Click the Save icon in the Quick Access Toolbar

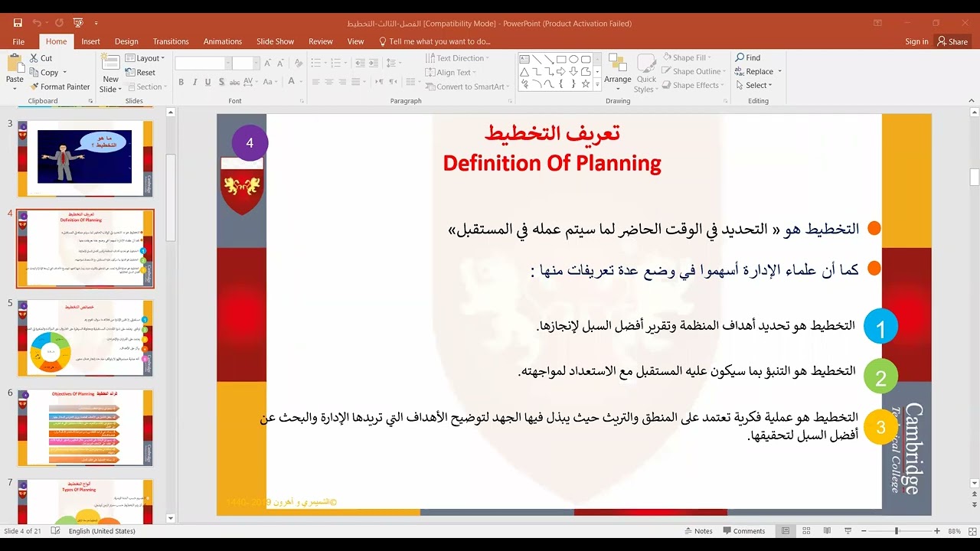[18, 23]
